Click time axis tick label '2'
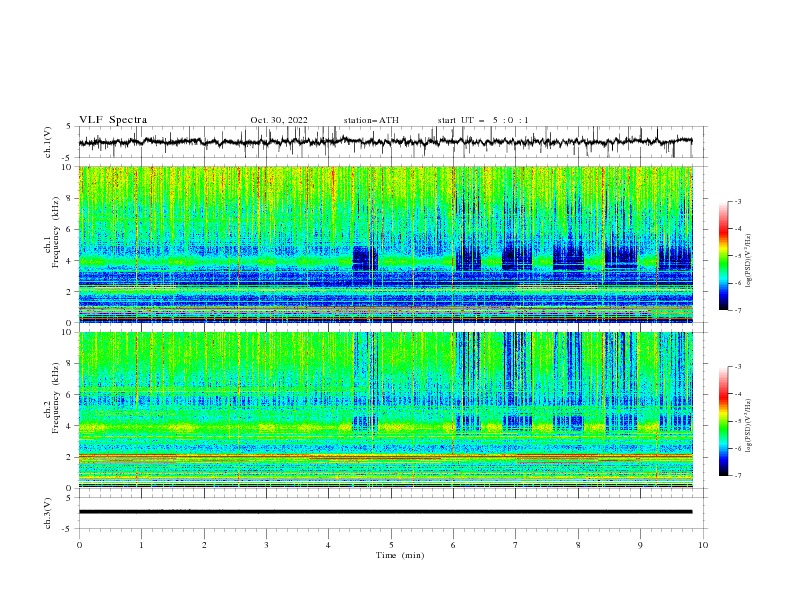Viewport: 792px width, 612px height. [204, 545]
